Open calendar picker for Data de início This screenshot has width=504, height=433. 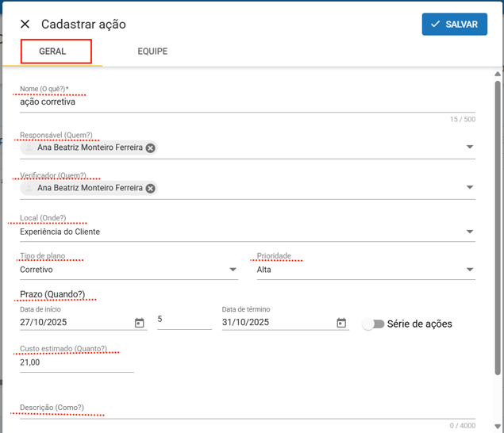tap(140, 323)
